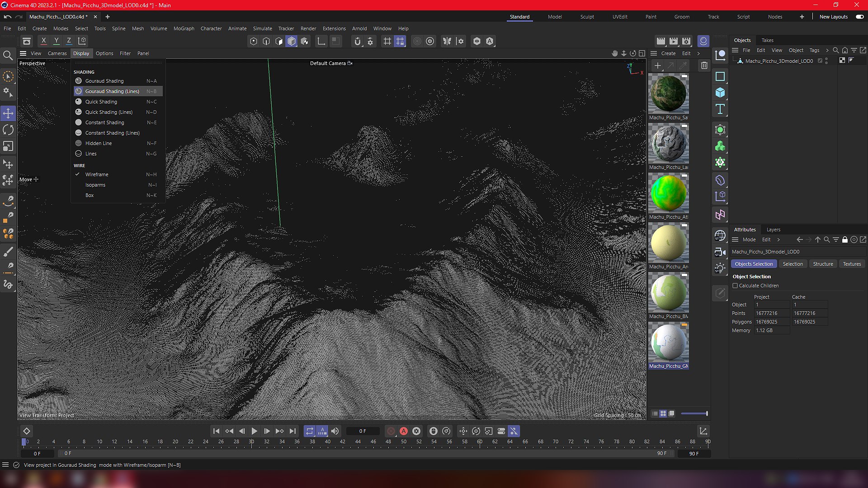Go to start of timeline

tap(216, 432)
